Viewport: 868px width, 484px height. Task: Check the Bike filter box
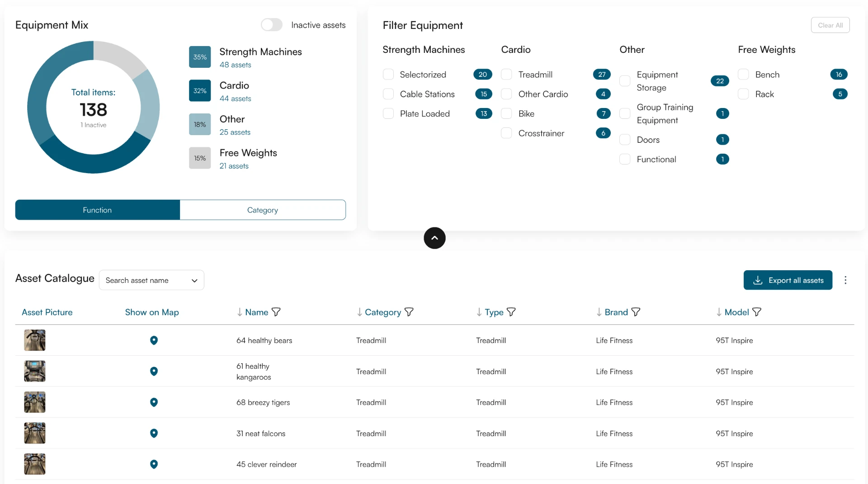(x=507, y=113)
